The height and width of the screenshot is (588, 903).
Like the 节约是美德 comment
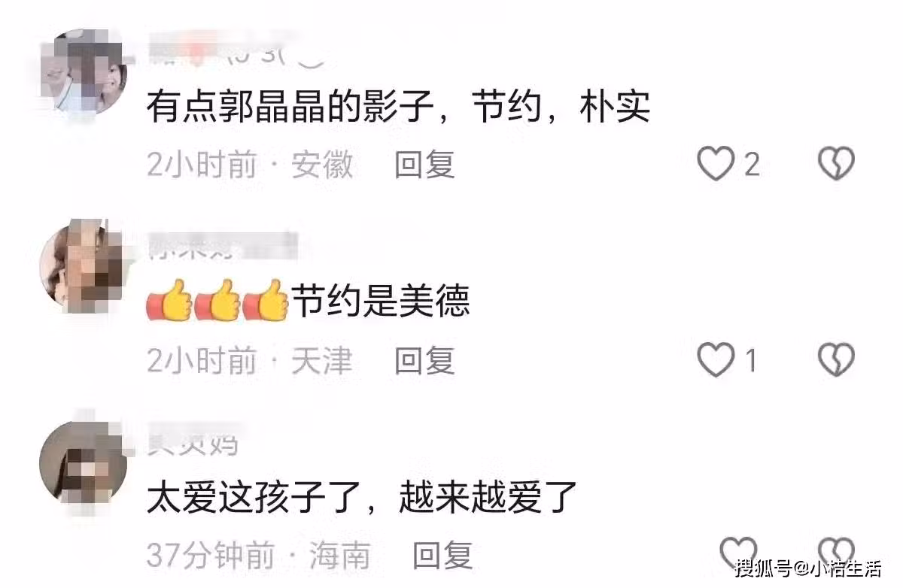[716, 360]
